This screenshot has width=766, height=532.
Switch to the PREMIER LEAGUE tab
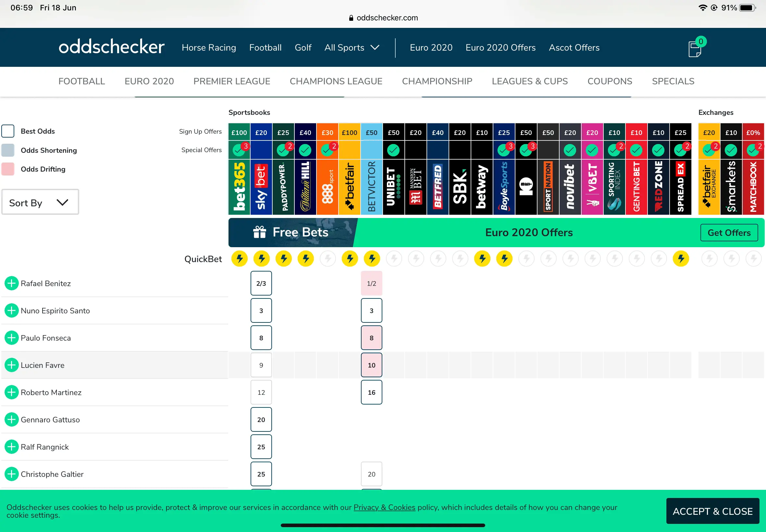coord(231,81)
